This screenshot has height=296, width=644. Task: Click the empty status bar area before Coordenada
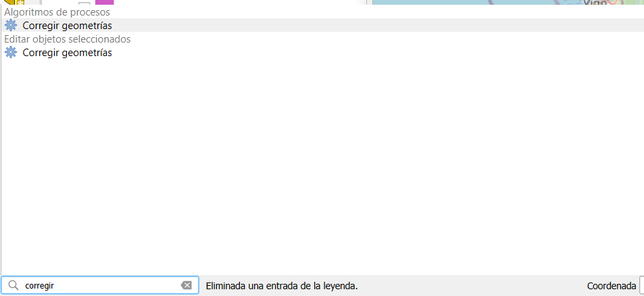click(473, 286)
